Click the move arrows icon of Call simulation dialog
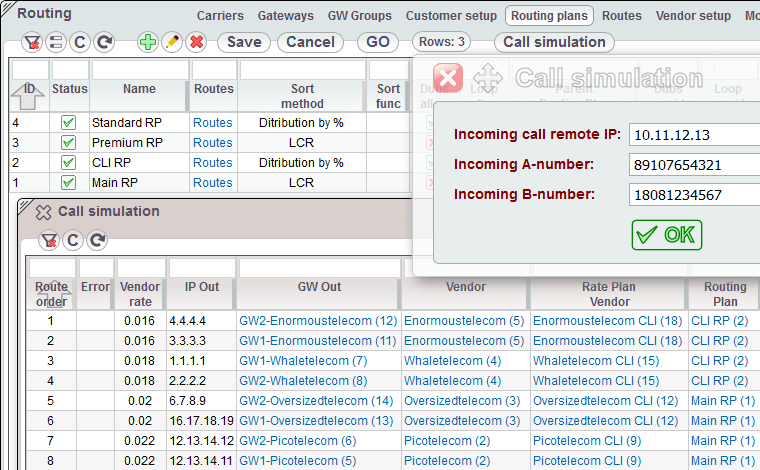 (488, 78)
